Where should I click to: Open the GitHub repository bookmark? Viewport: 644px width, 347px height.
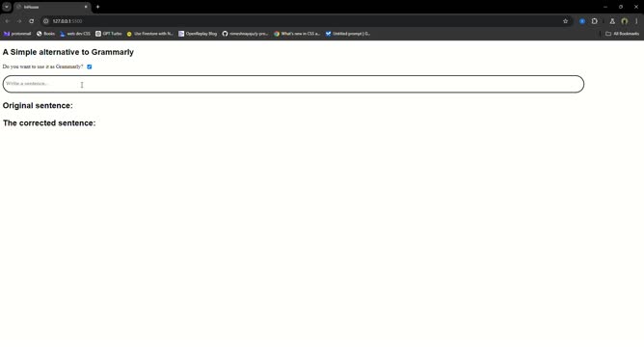pyautogui.click(x=245, y=34)
